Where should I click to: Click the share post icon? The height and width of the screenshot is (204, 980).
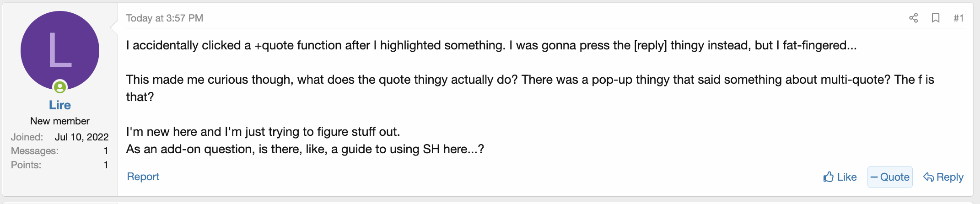pyautogui.click(x=913, y=18)
